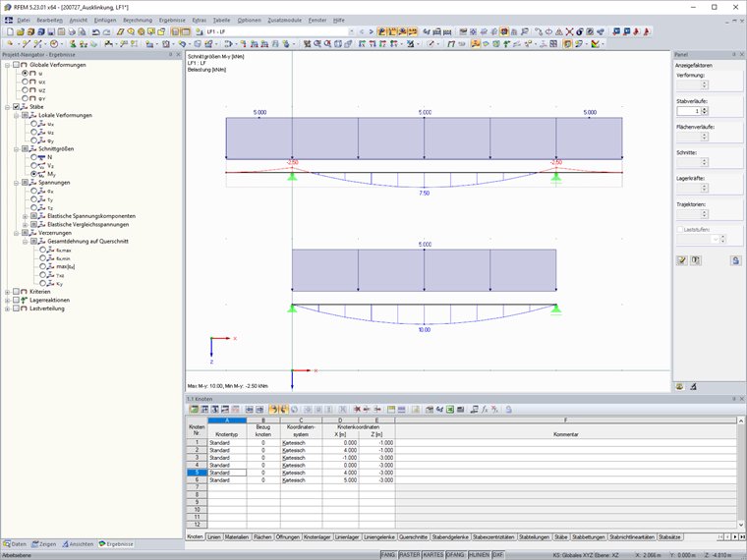Screen dimensions: 747x560
Task: Click the color scale icon at panel bottom
Action: tap(680, 387)
